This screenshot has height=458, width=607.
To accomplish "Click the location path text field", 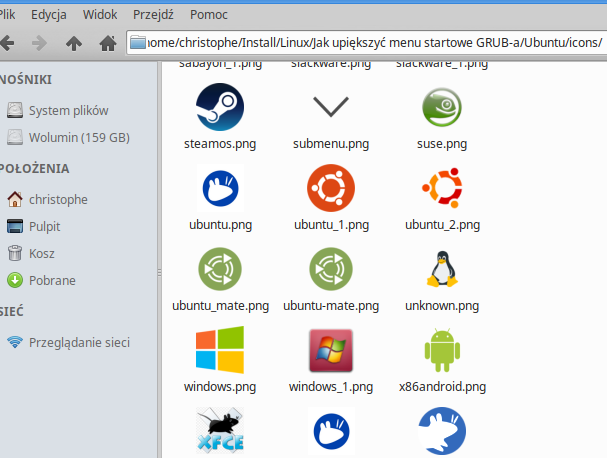I will point(367,43).
